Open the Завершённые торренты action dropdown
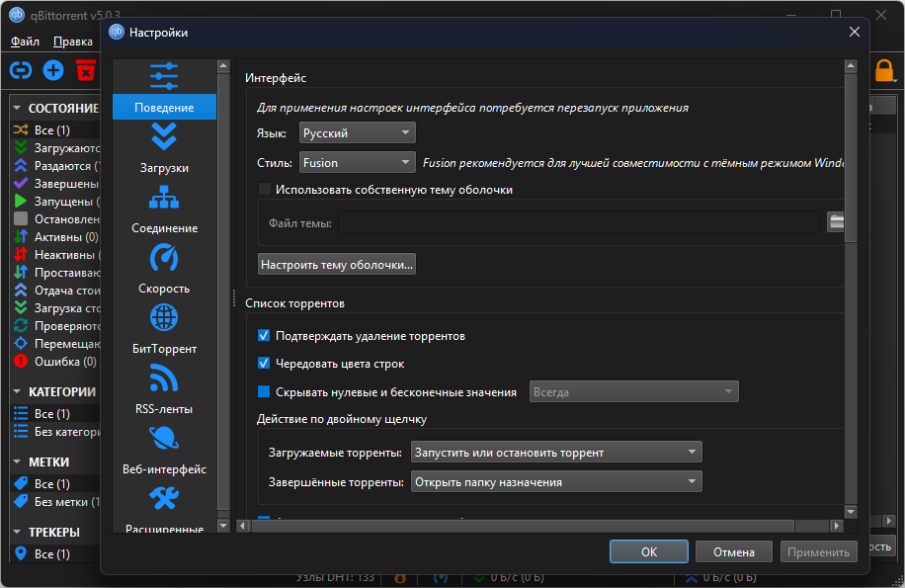Screen dimensions: 905x588 point(556,482)
